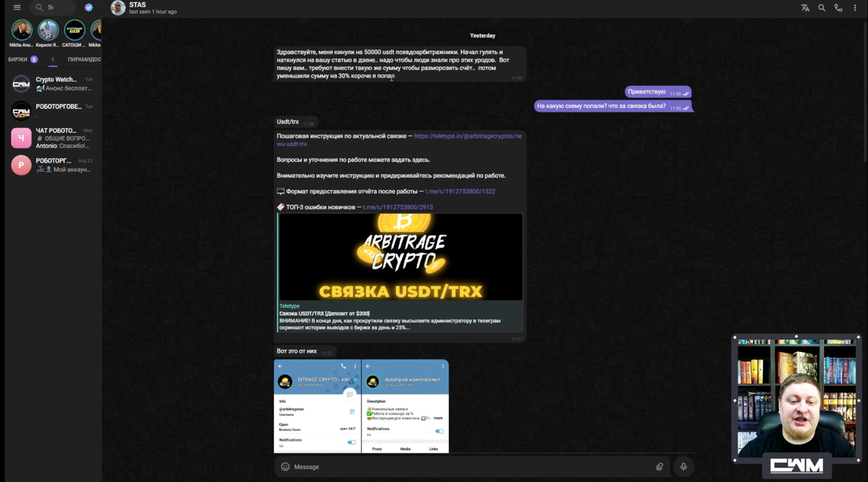
Task: Start a voice call with STAS
Action: pyautogui.click(x=838, y=8)
